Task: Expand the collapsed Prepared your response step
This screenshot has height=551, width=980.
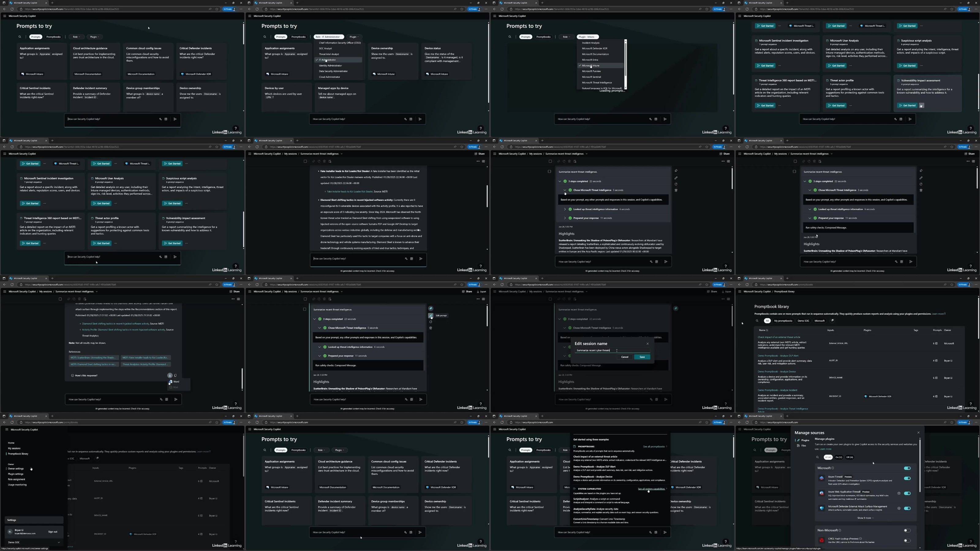Action: 565,218
